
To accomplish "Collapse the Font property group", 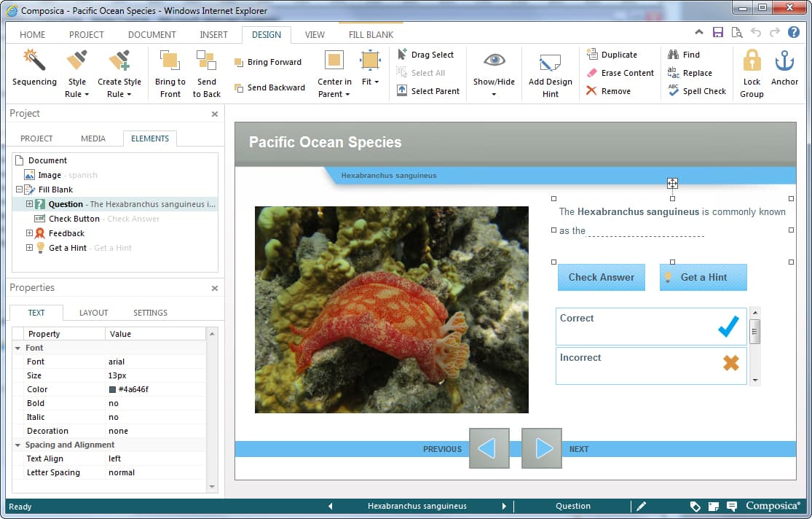I will pos(17,348).
